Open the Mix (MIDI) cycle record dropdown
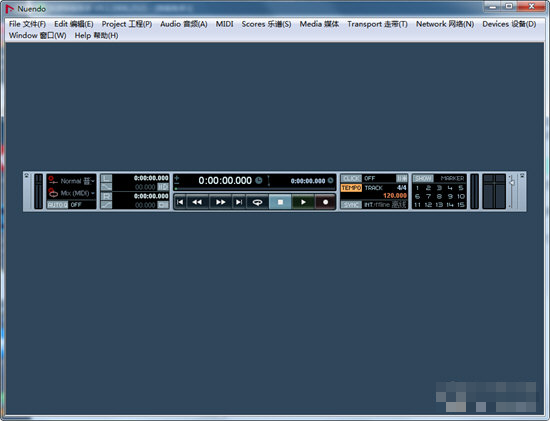The width and height of the screenshot is (550, 421). click(x=78, y=193)
